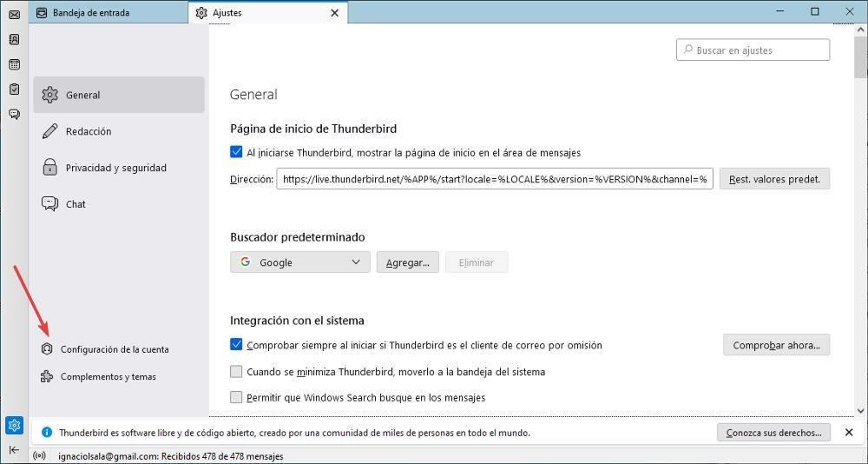Open Complementos y temas
Viewport: 868px width, 464px height.
pyautogui.click(x=99, y=377)
